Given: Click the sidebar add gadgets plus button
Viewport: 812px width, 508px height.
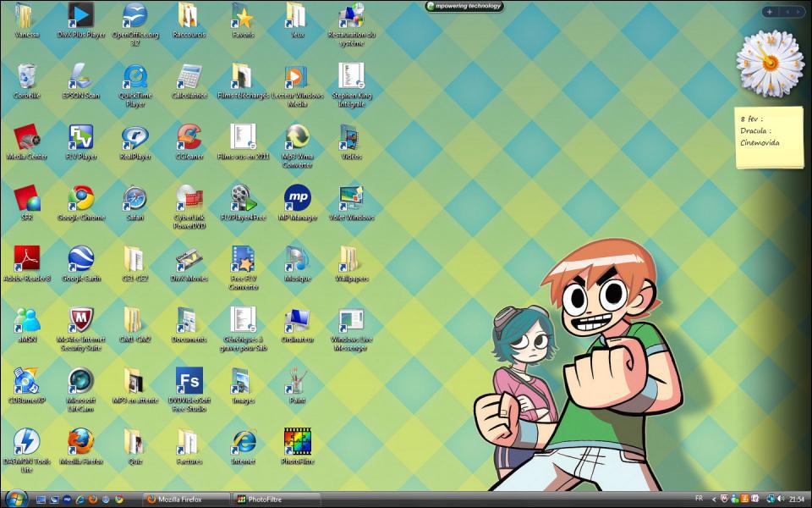Looking at the screenshot, I should 769,11.
